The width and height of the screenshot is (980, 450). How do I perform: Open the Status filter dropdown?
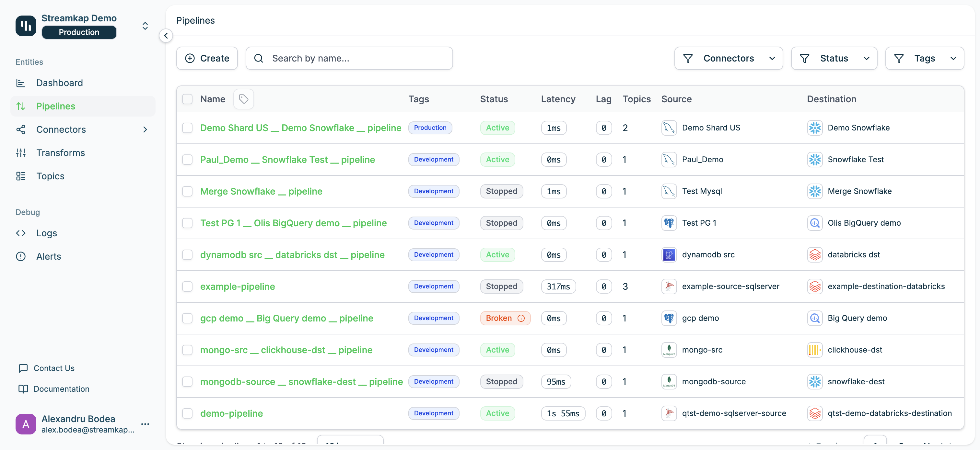(x=834, y=58)
